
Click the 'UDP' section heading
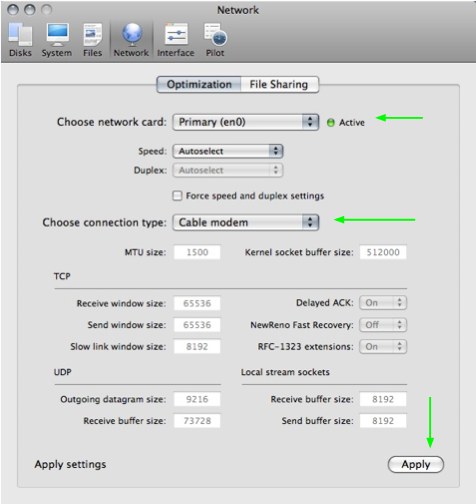click(x=63, y=372)
